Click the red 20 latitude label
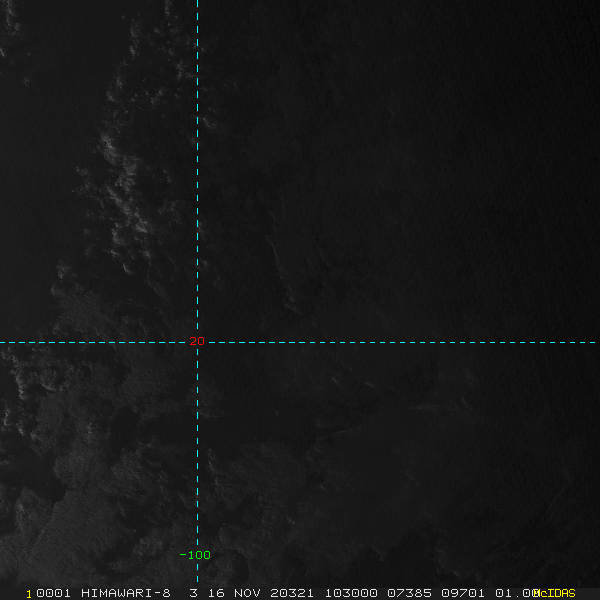 coord(196,342)
